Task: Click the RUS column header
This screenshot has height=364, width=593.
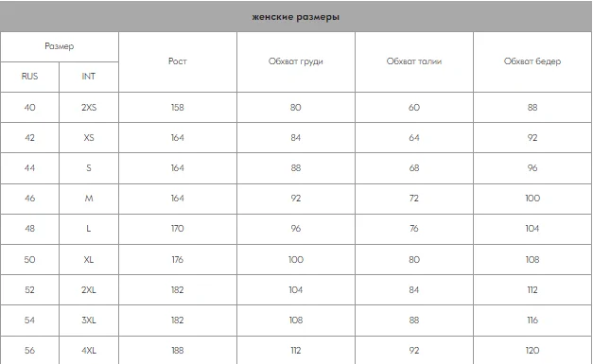Action: [x=29, y=77]
